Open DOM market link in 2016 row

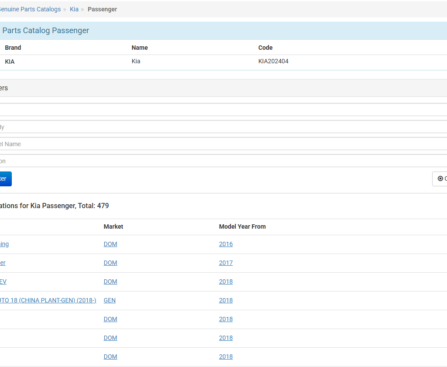coord(110,244)
